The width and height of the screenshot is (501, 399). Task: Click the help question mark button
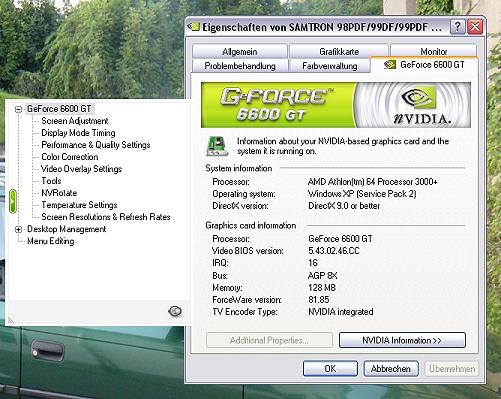(457, 27)
